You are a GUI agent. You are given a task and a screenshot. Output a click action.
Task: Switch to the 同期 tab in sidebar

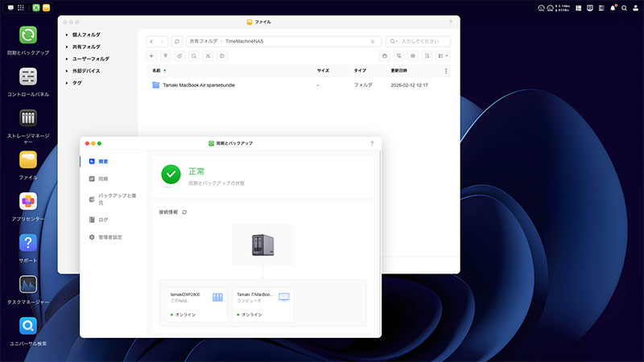click(x=103, y=179)
